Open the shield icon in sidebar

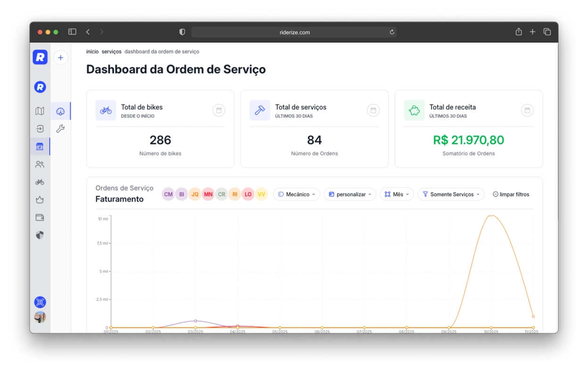[40, 234]
